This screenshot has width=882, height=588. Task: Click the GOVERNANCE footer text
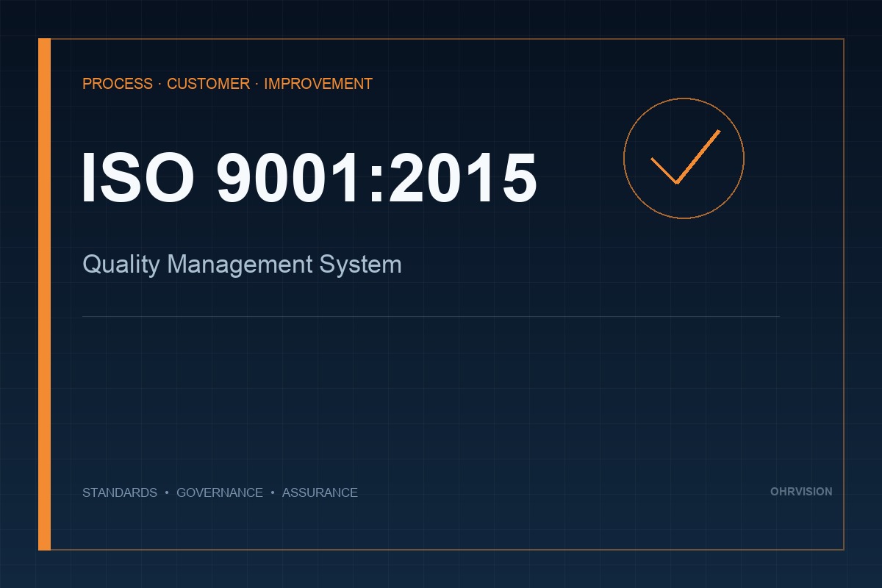click(220, 492)
